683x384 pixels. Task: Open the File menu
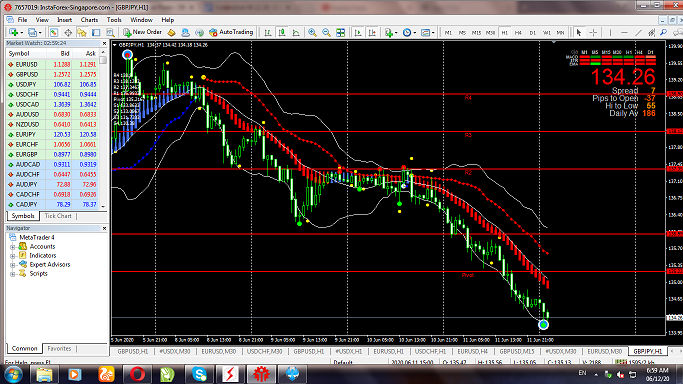22,20
